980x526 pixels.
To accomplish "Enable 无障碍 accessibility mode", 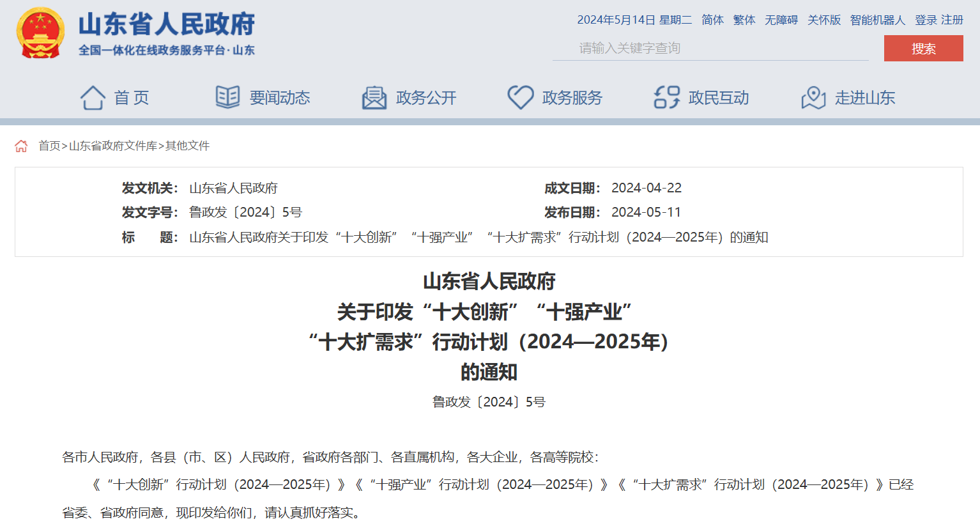I will [781, 20].
